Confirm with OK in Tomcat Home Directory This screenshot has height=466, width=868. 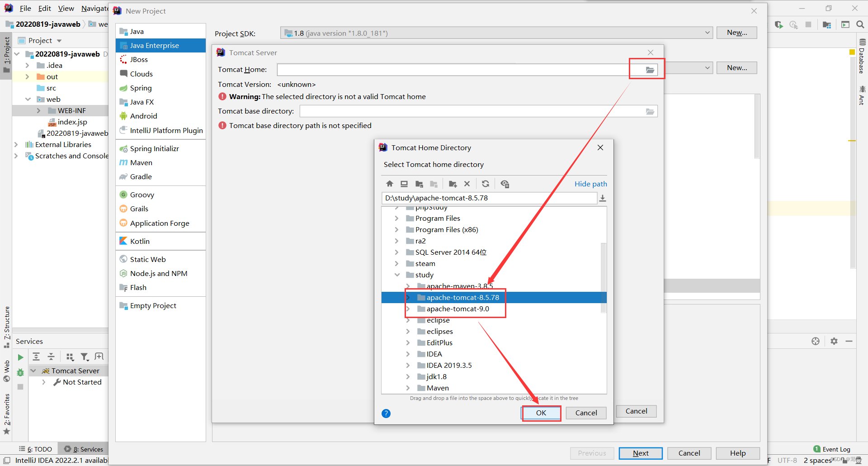click(541, 413)
